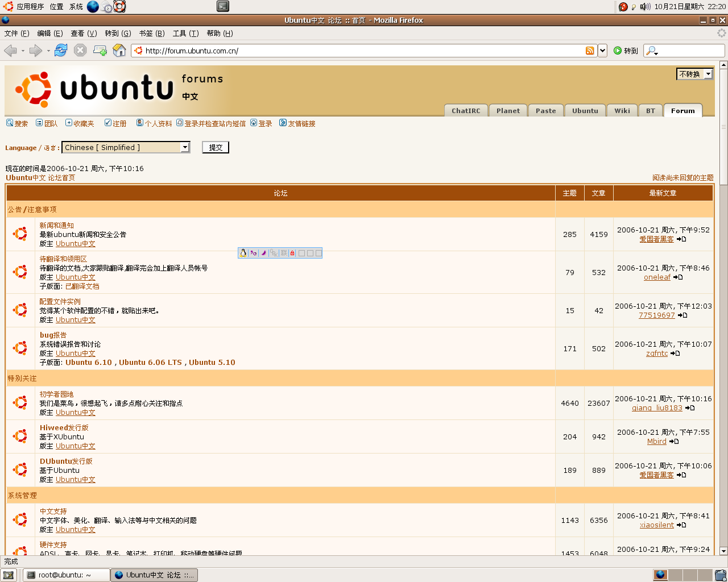Open the 不转换 conversion dropdown
Screen dimensions: 728x582
[x=694, y=74]
